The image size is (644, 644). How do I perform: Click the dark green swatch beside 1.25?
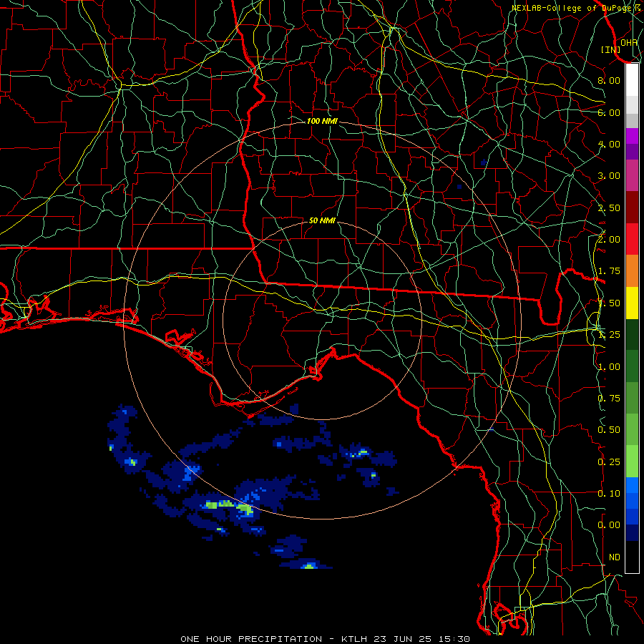tap(632, 334)
